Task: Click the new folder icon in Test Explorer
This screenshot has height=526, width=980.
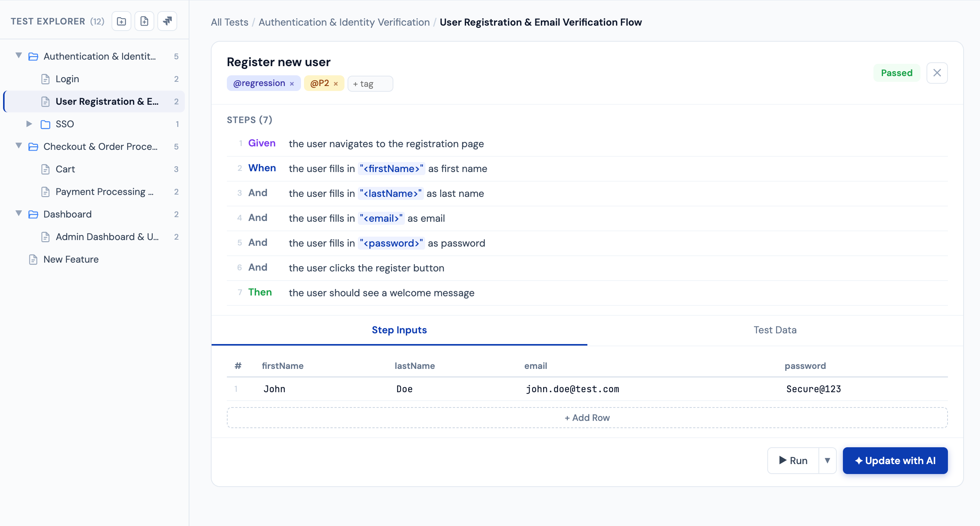Action: pos(121,21)
